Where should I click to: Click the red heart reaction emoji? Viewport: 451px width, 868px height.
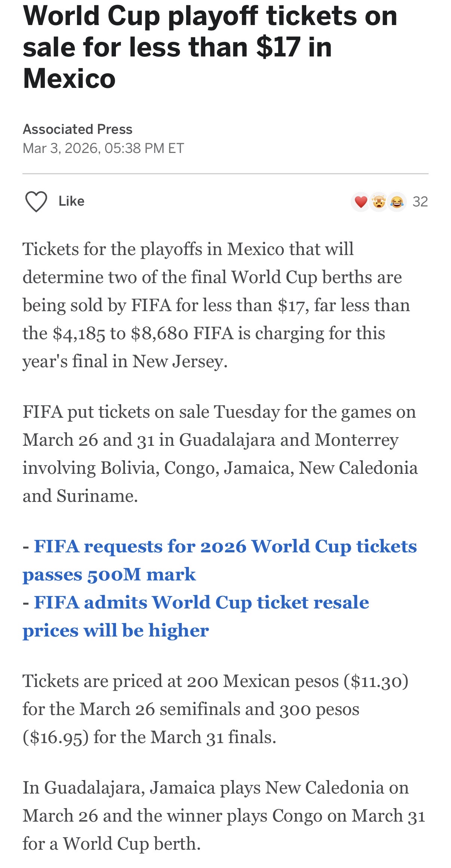point(361,202)
